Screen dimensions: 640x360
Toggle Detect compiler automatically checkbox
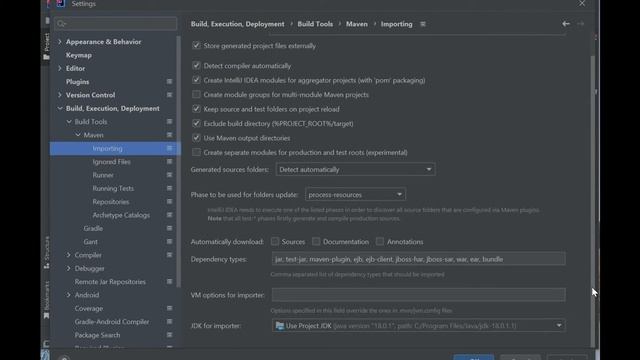click(x=196, y=65)
